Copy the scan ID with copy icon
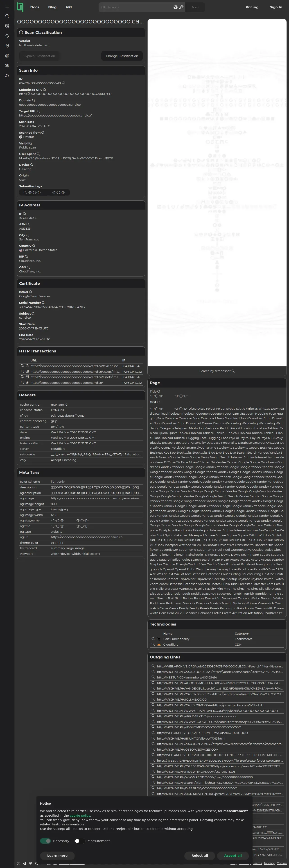 click(63, 82)
